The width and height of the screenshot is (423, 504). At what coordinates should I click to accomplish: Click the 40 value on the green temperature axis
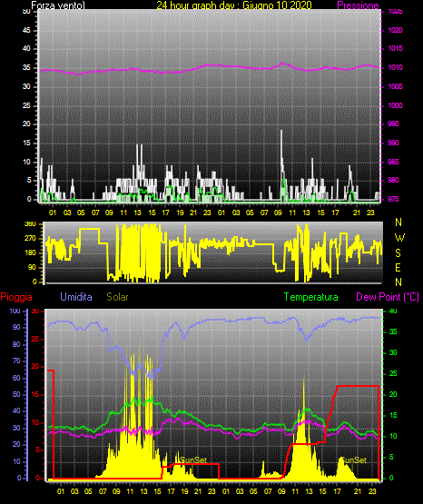[x=393, y=311]
